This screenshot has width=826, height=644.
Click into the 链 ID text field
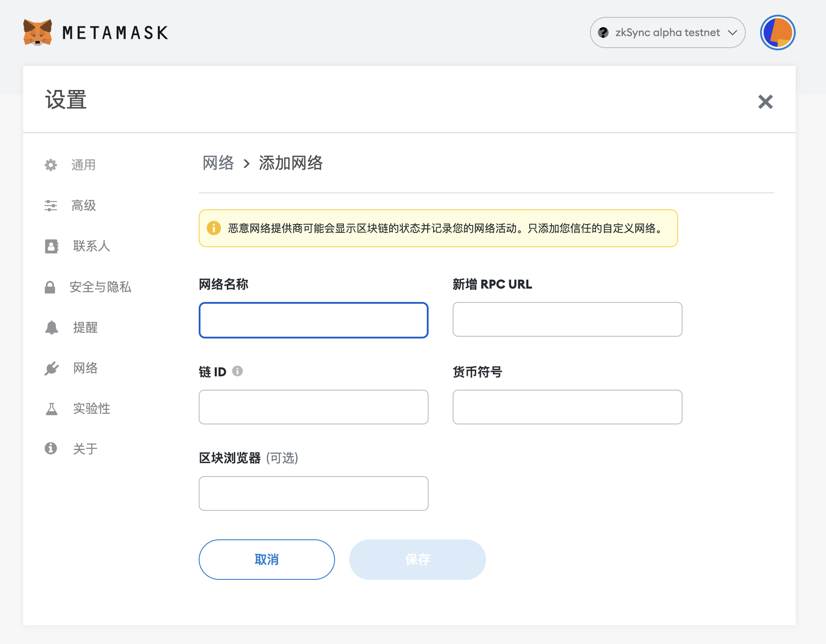click(x=313, y=407)
